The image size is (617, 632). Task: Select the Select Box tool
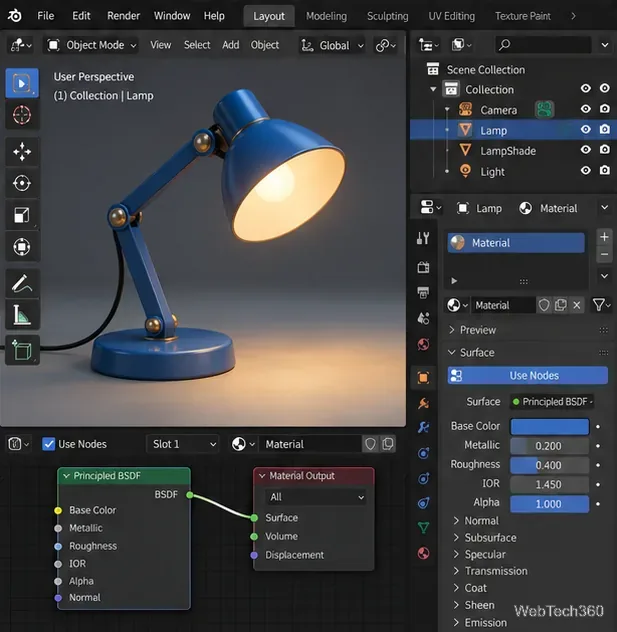pyautogui.click(x=22, y=83)
